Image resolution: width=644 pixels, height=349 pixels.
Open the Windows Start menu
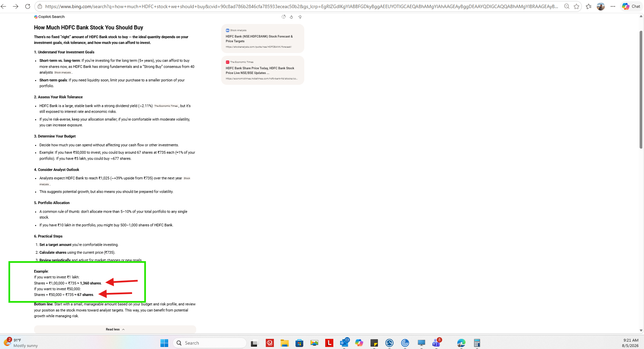164,343
